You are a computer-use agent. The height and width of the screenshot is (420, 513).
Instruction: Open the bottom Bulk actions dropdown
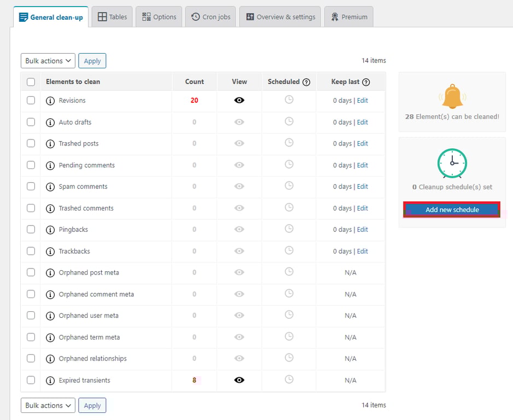tap(48, 405)
